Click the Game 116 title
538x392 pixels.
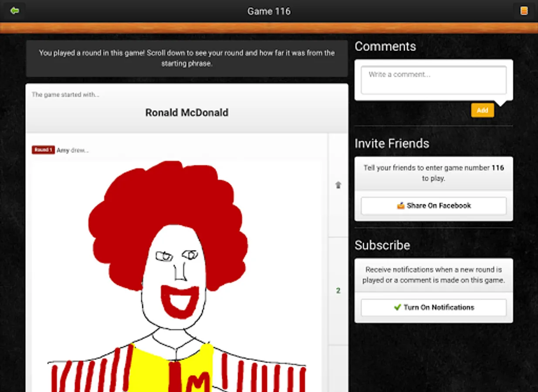click(269, 11)
